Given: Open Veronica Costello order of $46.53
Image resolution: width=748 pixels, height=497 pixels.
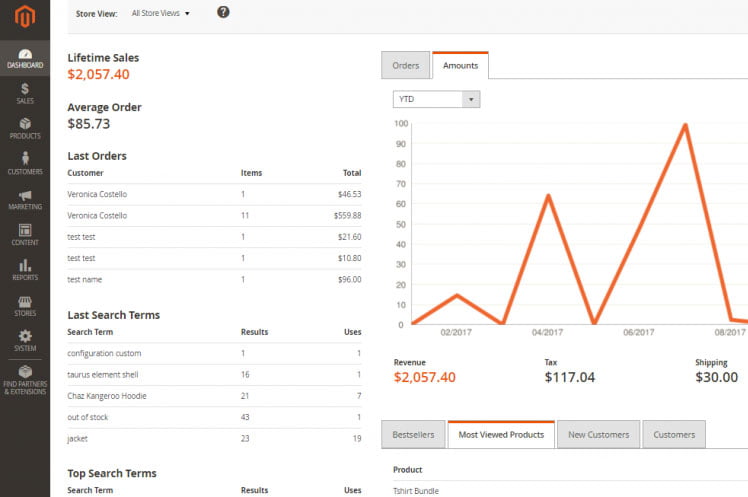Looking at the screenshot, I should pyautogui.click(x=214, y=195).
